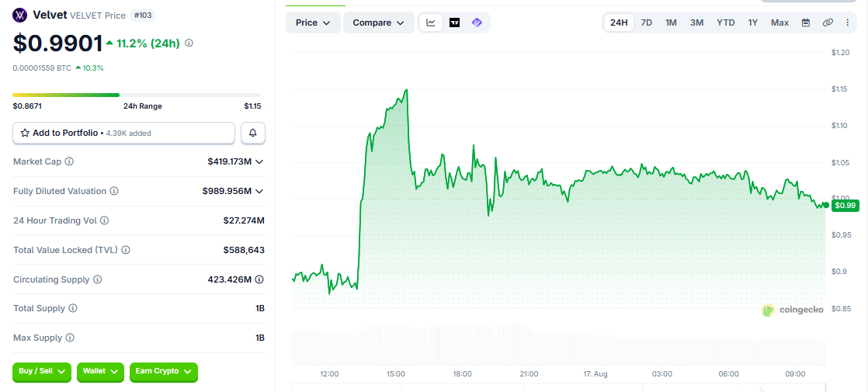
Task: Click the 24h Range progress bar
Action: click(137, 95)
